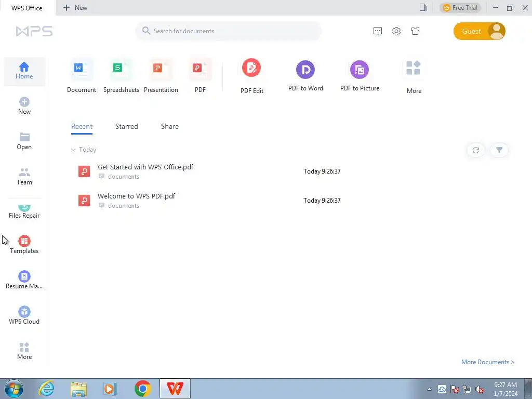The image size is (532, 399).
Task: Show hidden system tray icons
Action: pyautogui.click(x=429, y=389)
